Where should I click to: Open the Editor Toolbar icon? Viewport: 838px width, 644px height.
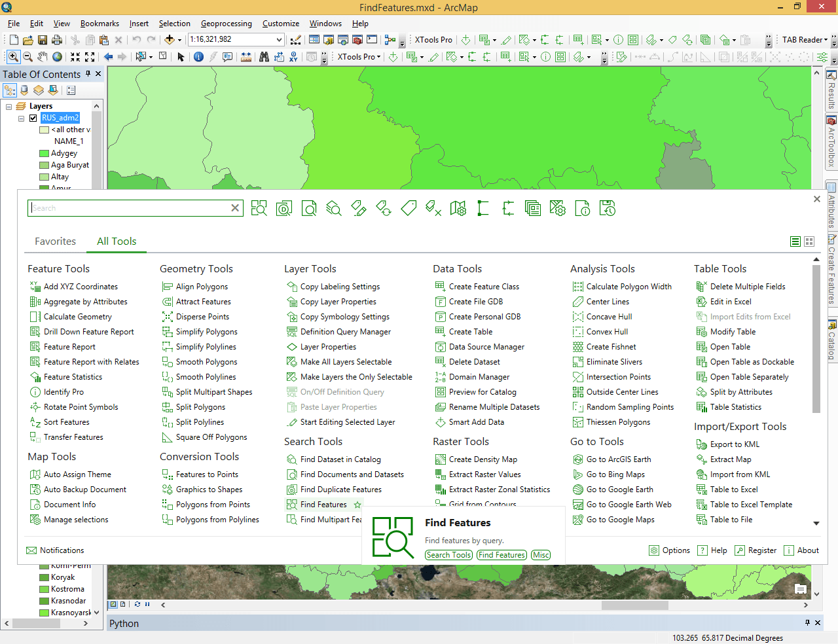[x=295, y=40]
